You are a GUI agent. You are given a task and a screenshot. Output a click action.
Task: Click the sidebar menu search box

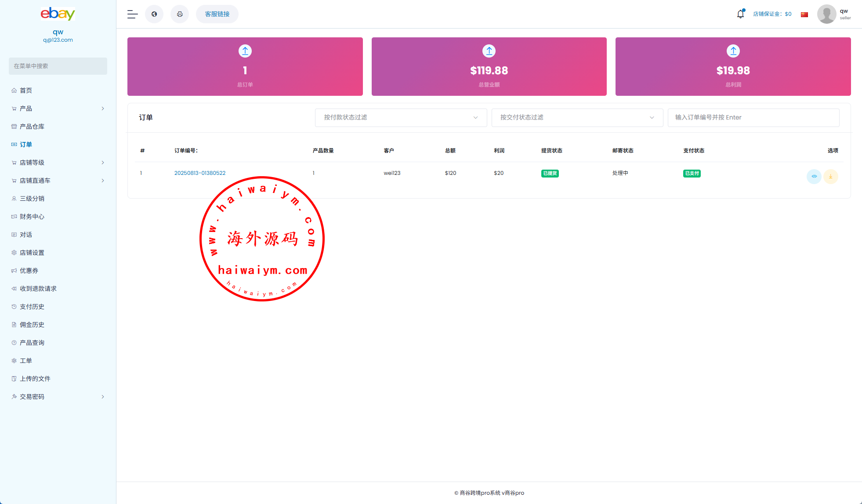pyautogui.click(x=58, y=66)
